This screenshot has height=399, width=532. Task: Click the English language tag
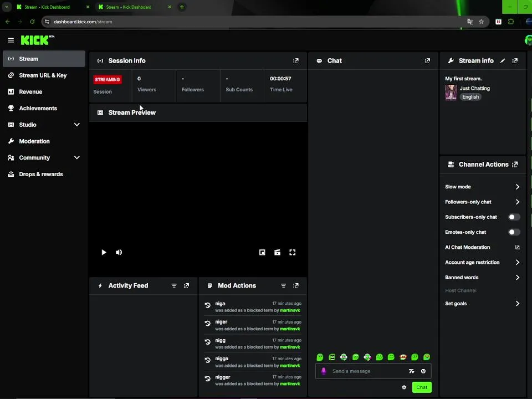470,97
